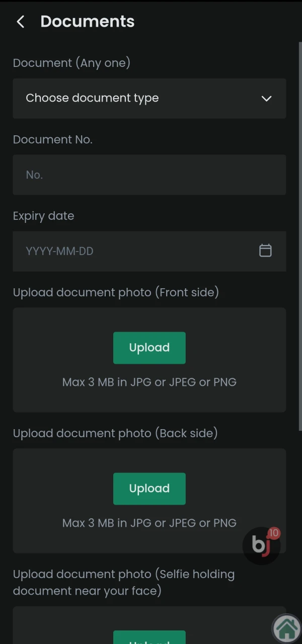Tap the Max 3 MB hint under front upload
This screenshot has width=302, height=644.
pos(149,382)
